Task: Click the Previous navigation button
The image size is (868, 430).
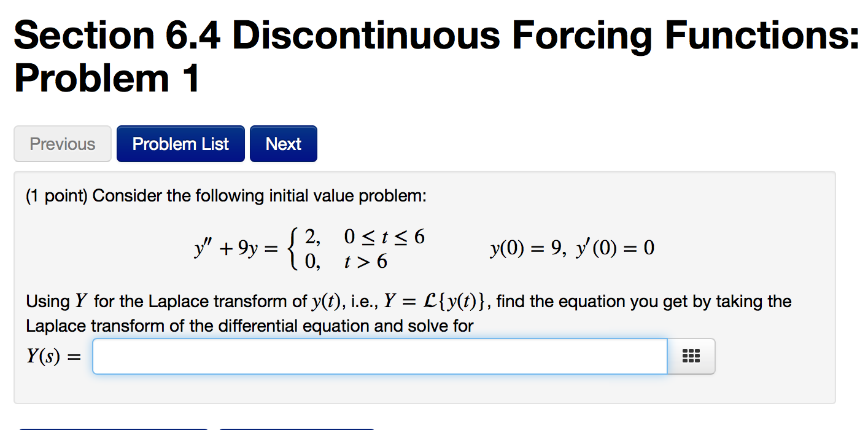Action: pyautogui.click(x=62, y=143)
